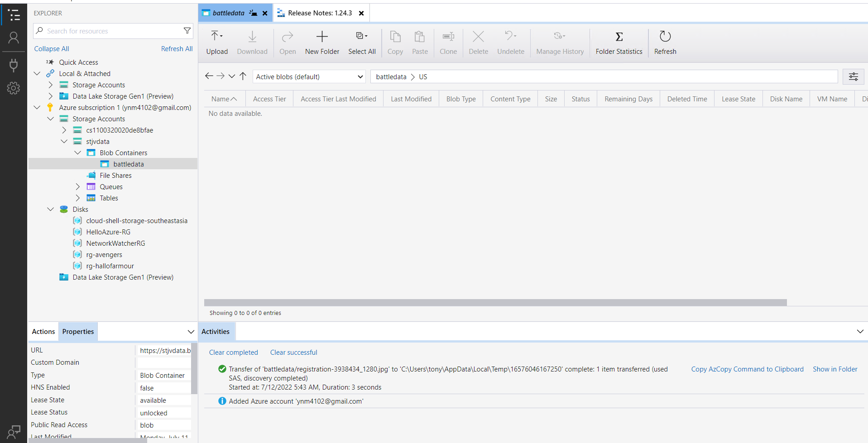The image size is (868, 443).
Task: Close the battledata tab
Action: [x=265, y=13]
